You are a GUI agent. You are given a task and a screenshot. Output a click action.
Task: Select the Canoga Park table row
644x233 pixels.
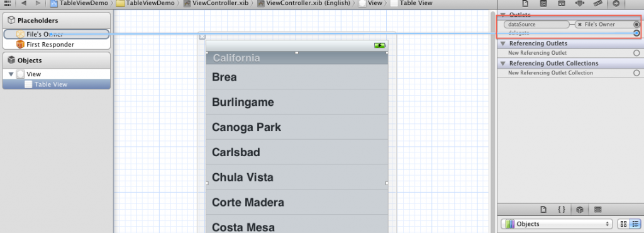297,127
